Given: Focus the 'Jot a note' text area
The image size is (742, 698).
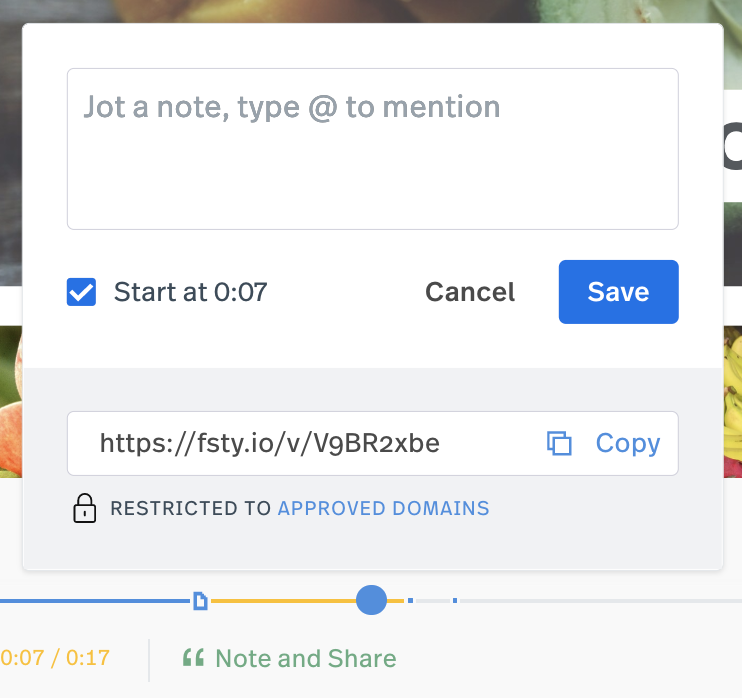Looking at the screenshot, I should pos(373,149).
